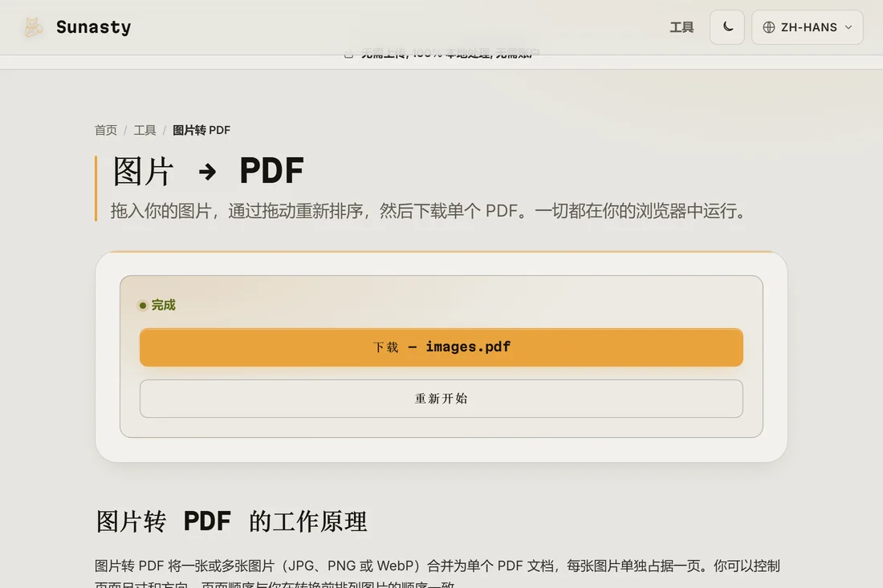Click the 图片 → PDF page heading
Viewport: 883px width, 588px height.
point(209,171)
